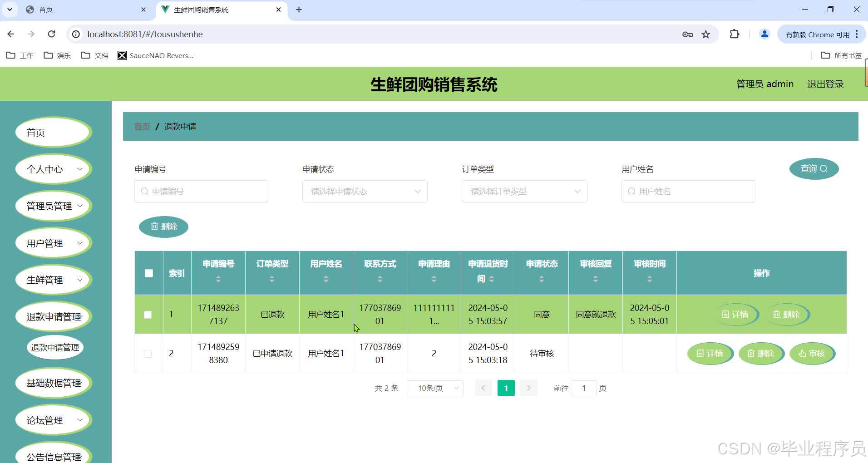Expand the 用户管理 sidebar menu
Image resolution: width=868 pixels, height=463 pixels.
tap(54, 243)
